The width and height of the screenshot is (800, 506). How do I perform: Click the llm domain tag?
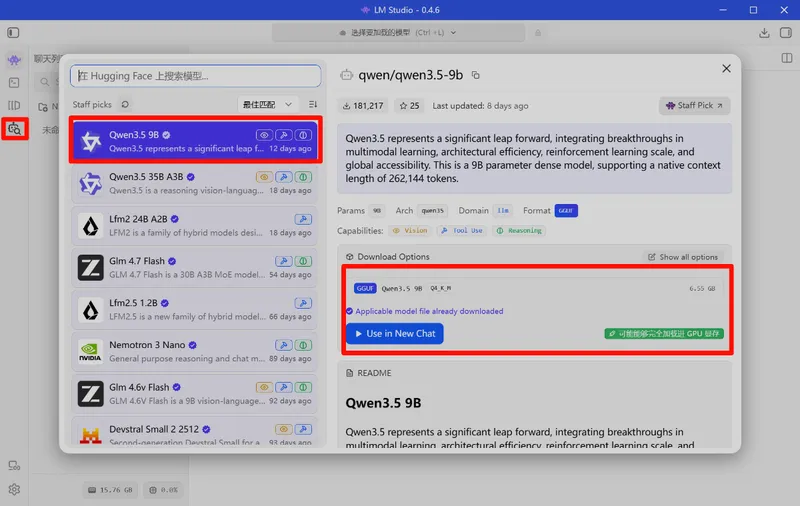503,211
